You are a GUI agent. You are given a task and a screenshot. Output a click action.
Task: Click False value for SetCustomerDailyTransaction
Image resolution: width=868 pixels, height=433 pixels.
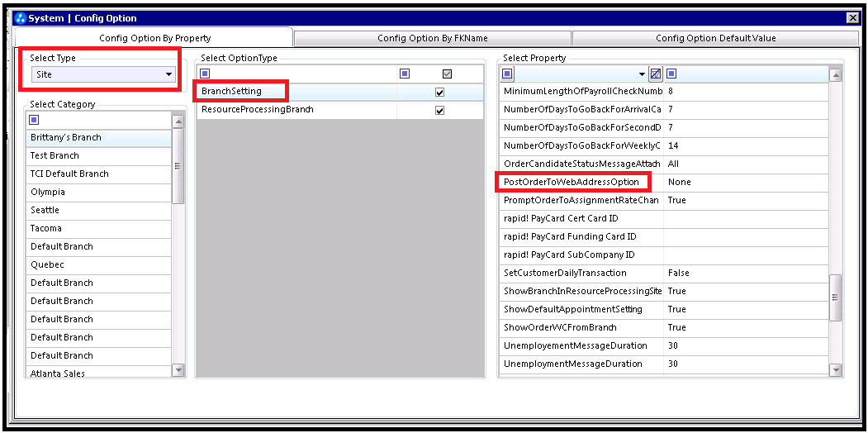click(x=679, y=273)
